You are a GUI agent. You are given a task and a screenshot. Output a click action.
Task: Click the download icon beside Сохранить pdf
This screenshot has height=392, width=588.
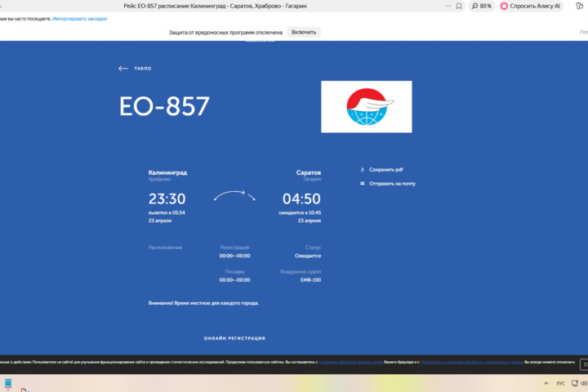(363, 170)
